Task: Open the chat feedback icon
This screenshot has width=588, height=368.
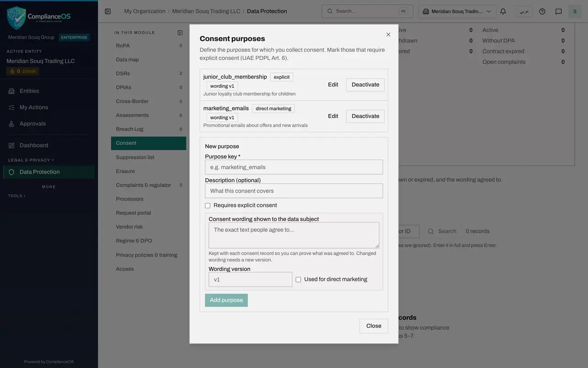Action: (559, 11)
